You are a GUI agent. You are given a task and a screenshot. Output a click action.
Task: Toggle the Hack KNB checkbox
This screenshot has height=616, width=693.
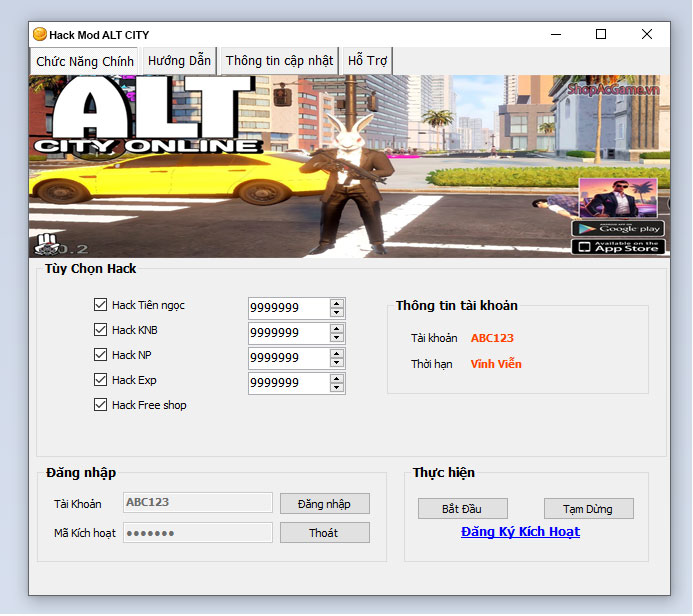coord(100,330)
